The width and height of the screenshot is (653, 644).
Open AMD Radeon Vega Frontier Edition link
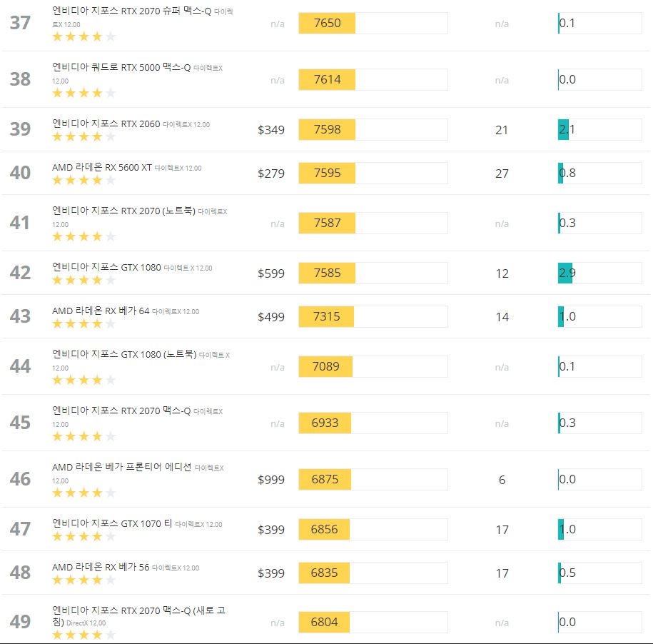[x=121, y=467]
